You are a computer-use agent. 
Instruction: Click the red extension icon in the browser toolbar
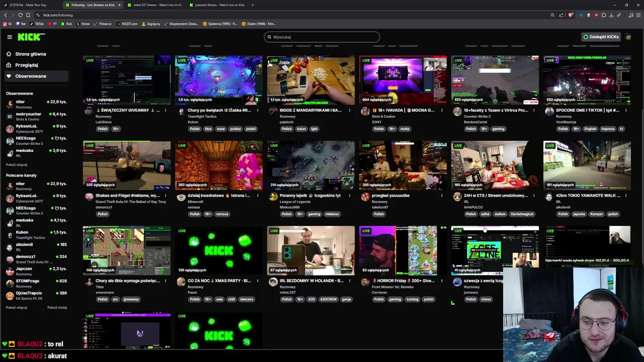coord(596,15)
